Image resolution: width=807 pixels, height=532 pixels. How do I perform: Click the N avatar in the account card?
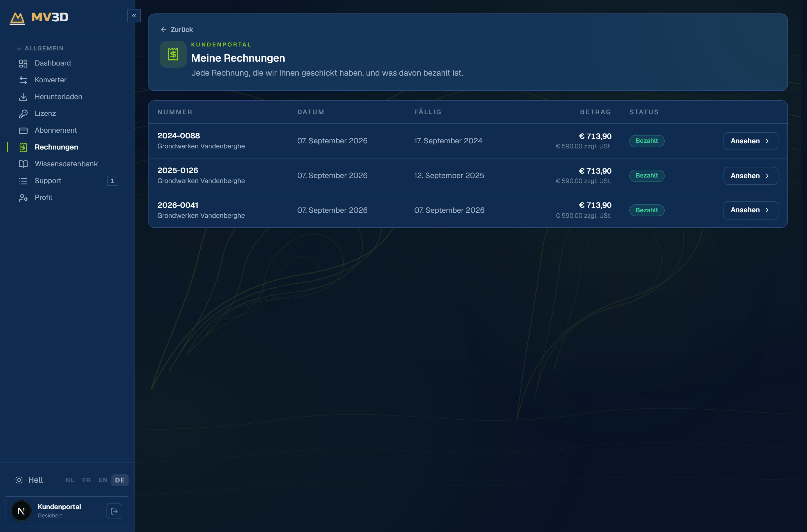(21, 511)
